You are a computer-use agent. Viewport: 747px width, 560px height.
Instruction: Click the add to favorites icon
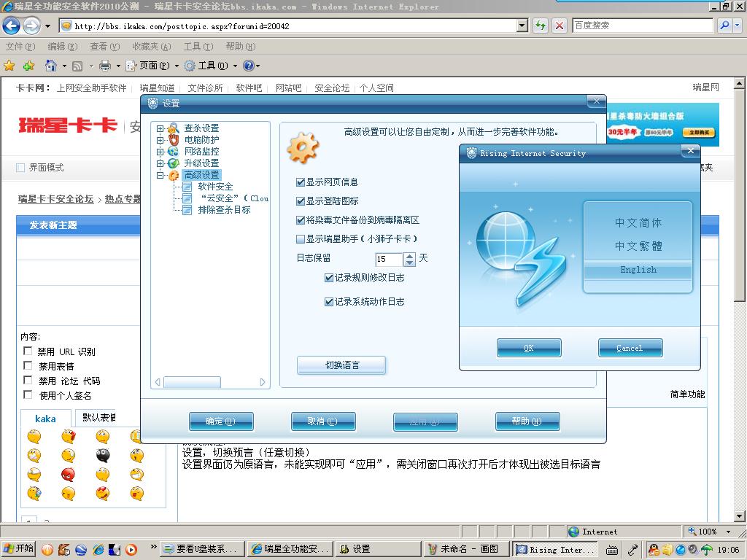point(29,66)
